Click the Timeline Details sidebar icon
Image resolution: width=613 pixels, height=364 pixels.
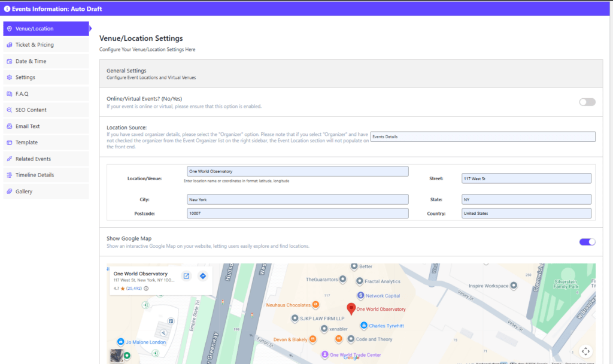[x=10, y=175]
